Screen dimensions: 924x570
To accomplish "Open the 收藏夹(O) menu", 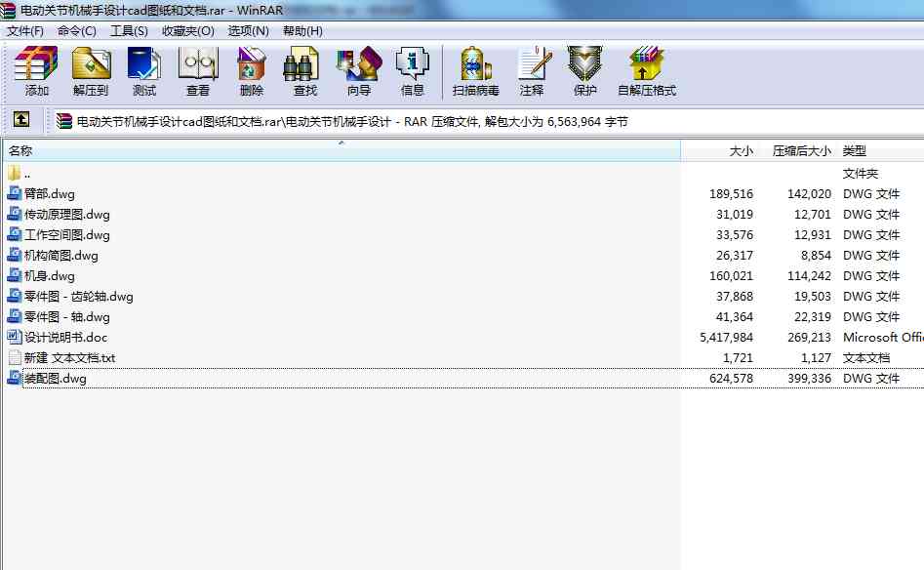I will [188, 30].
